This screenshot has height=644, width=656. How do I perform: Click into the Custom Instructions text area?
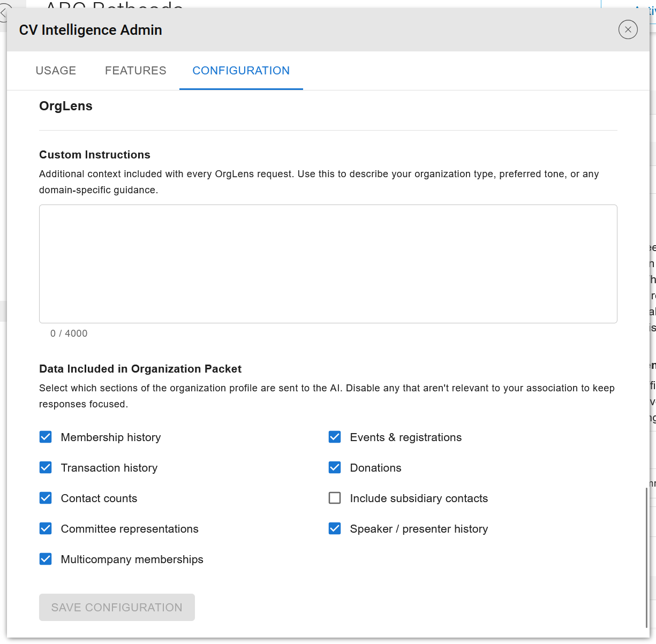click(x=328, y=264)
